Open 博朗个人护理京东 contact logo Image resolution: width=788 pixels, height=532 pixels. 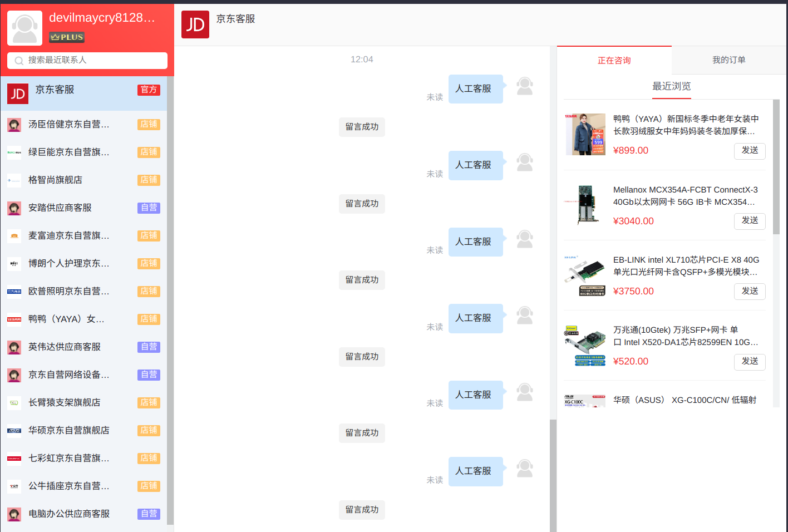pos(14,264)
